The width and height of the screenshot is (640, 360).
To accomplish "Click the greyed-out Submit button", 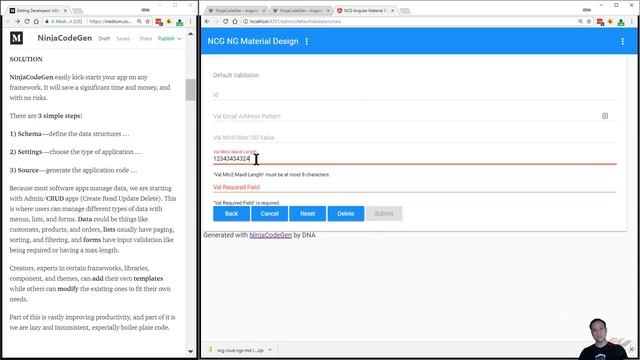I will pos(384,213).
